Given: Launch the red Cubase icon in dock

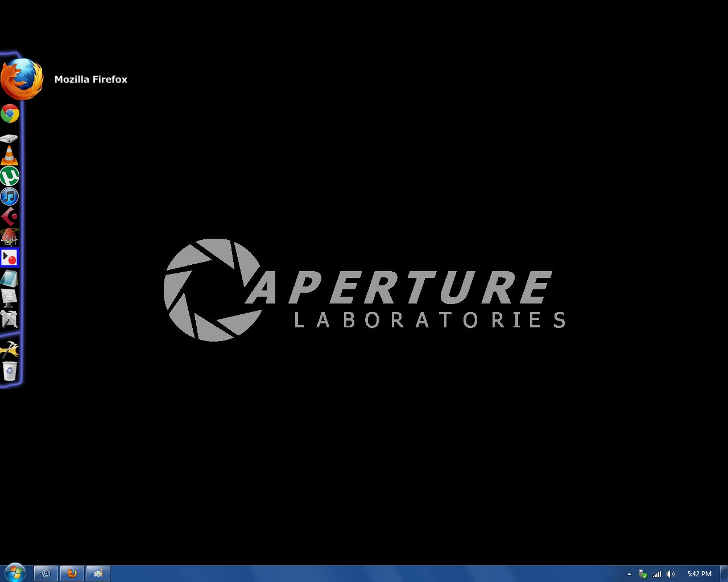Looking at the screenshot, I should [x=10, y=217].
